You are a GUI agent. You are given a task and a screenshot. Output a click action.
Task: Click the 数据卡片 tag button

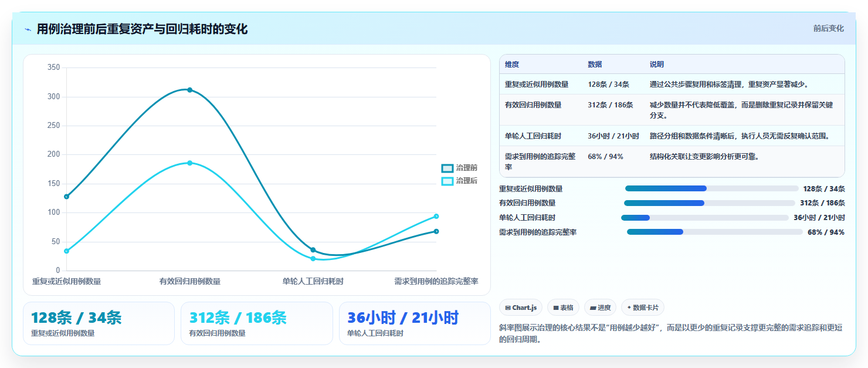pyautogui.click(x=643, y=308)
